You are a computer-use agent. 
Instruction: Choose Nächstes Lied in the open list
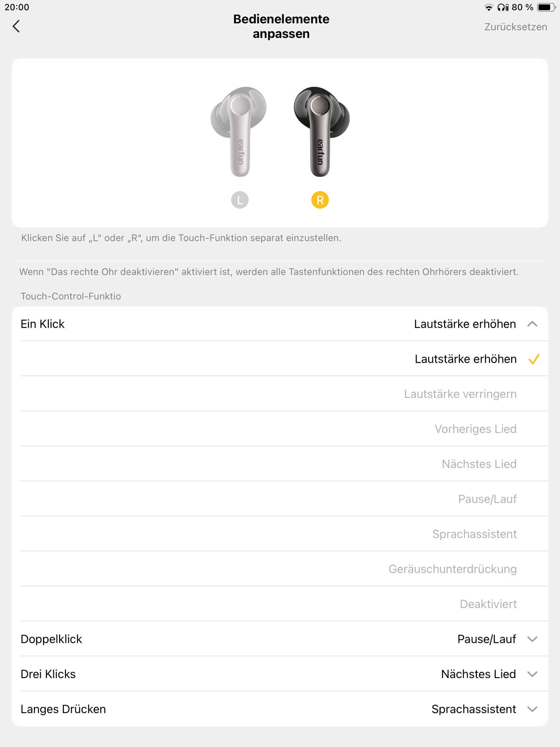pyautogui.click(x=479, y=464)
